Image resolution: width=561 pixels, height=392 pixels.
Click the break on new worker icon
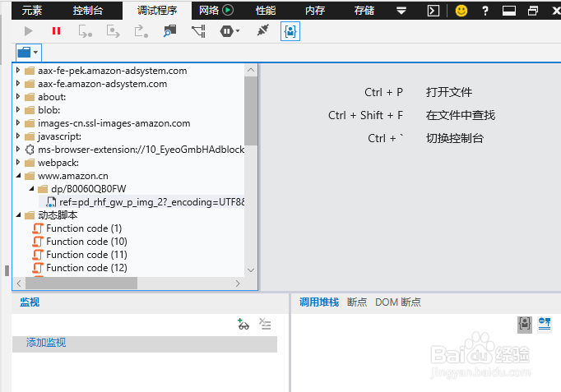[x=169, y=31]
